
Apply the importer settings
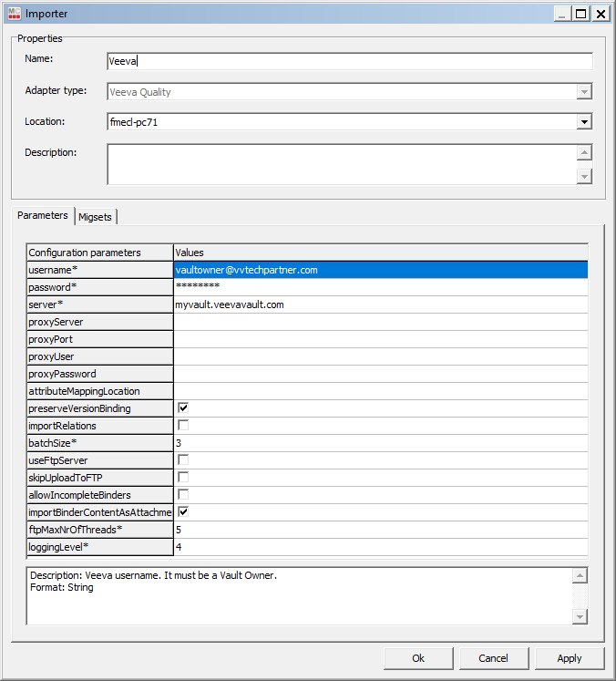(570, 658)
